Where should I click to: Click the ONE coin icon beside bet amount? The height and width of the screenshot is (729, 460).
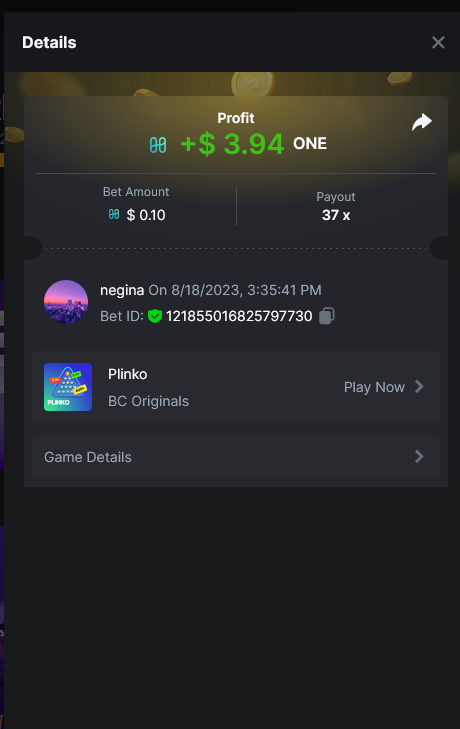(114, 214)
